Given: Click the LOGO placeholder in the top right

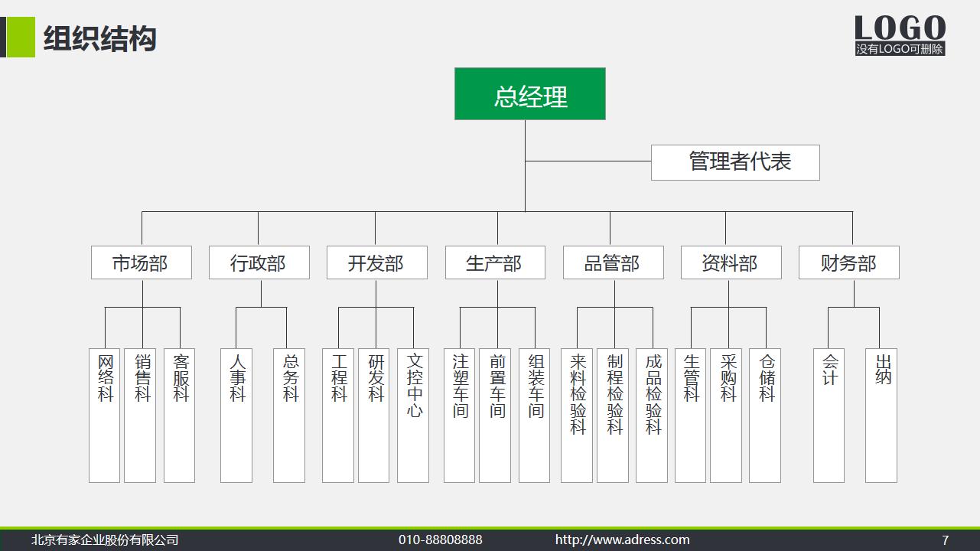Looking at the screenshot, I should [901, 29].
